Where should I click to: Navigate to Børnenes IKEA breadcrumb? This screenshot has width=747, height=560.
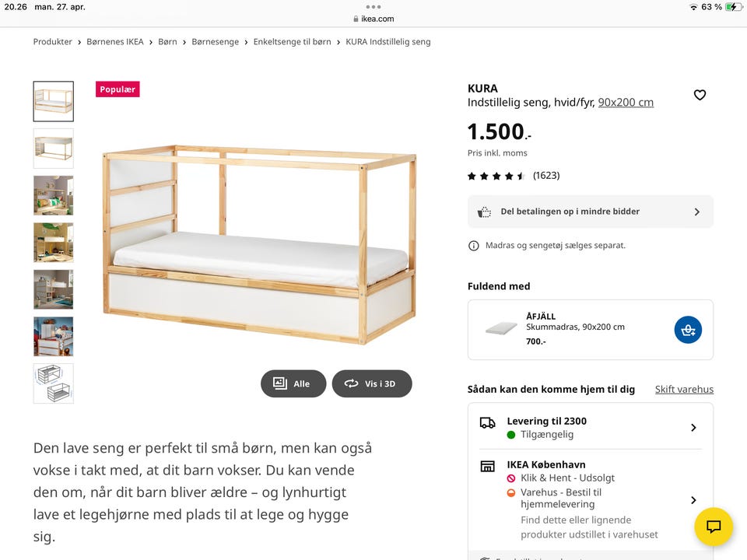115,42
